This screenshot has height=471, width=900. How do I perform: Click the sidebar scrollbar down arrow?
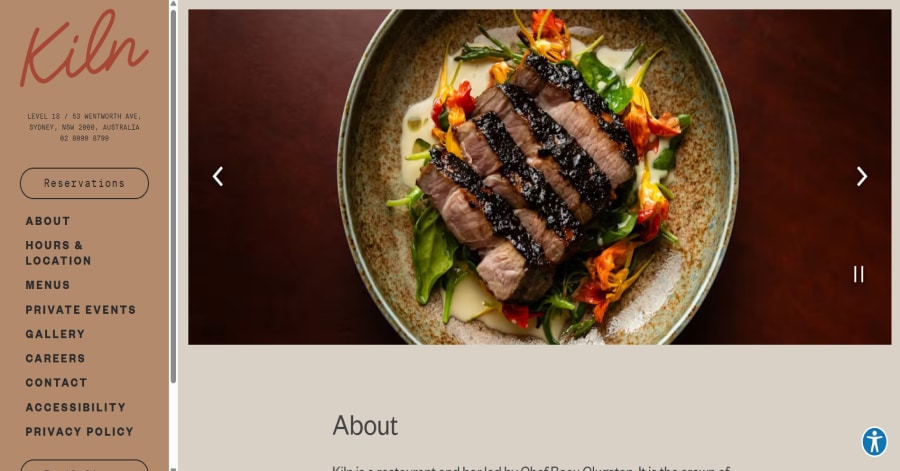(x=173, y=468)
